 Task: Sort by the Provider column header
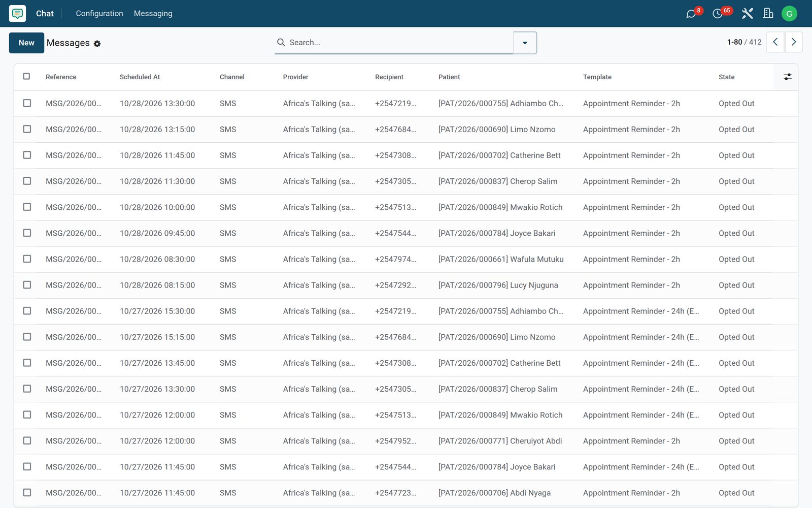pyautogui.click(x=295, y=77)
